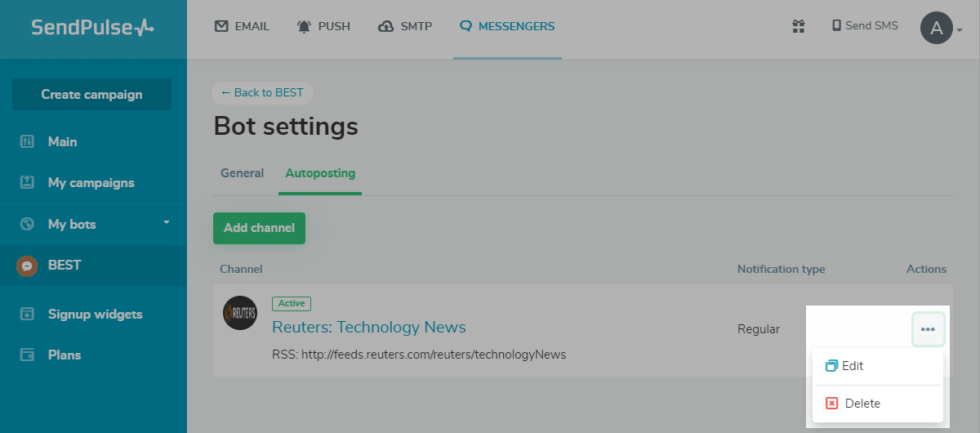Image resolution: width=980 pixels, height=433 pixels.
Task: Switch to the General tab
Action: click(243, 173)
